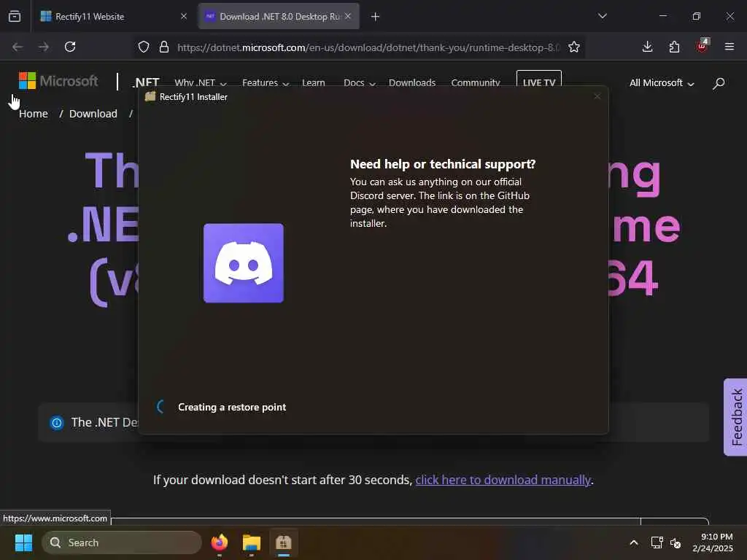Expand the Features menu

(x=266, y=83)
